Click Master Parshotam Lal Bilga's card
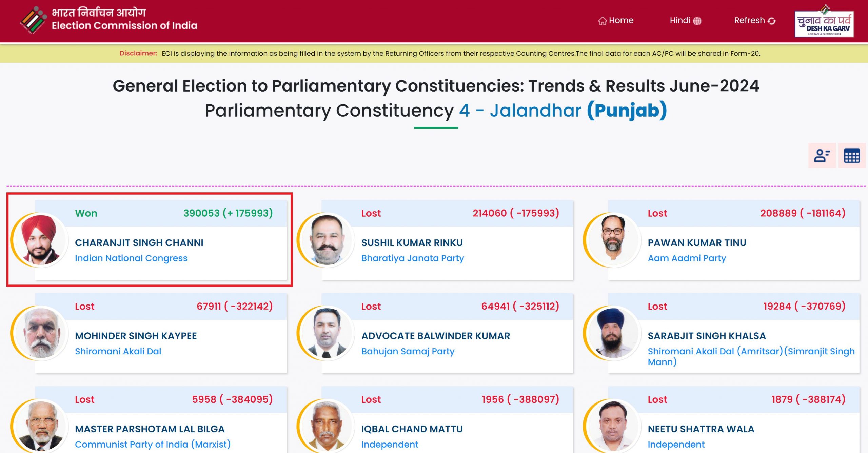 point(161,420)
